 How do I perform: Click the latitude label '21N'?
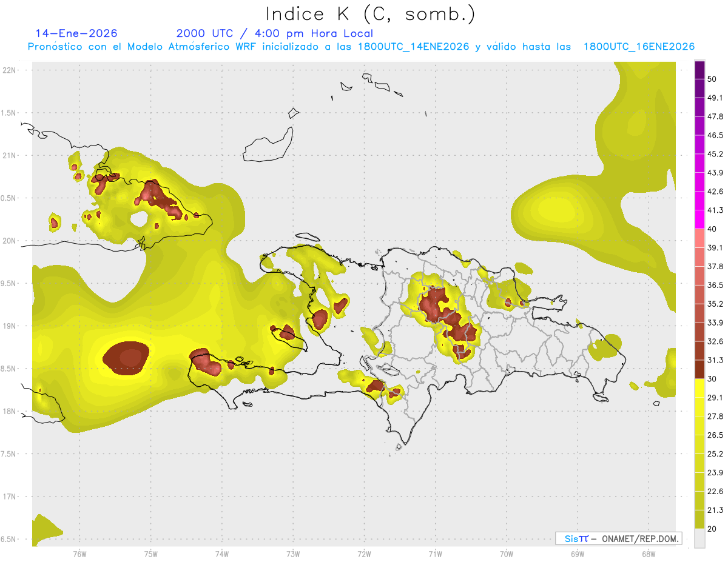pyautogui.click(x=8, y=155)
